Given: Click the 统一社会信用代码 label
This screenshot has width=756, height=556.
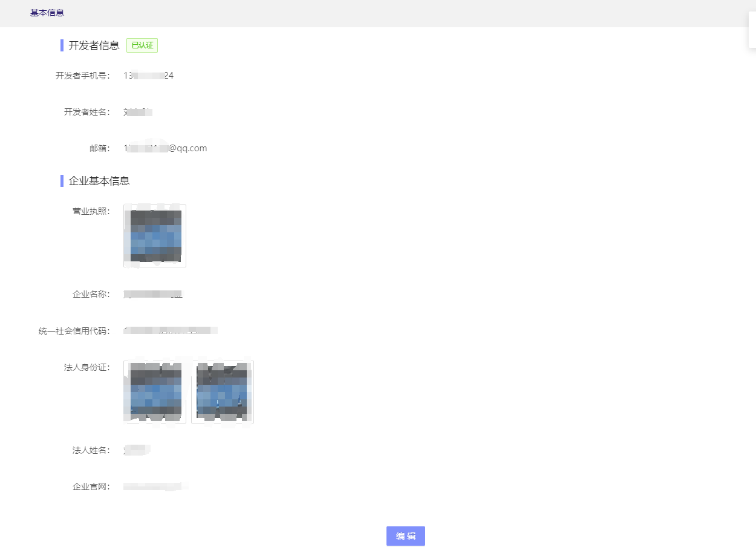Looking at the screenshot, I should tap(74, 331).
